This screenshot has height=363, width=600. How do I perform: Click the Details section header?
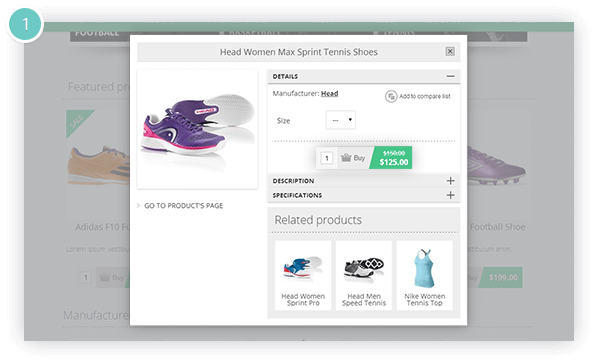coord(364,77)
